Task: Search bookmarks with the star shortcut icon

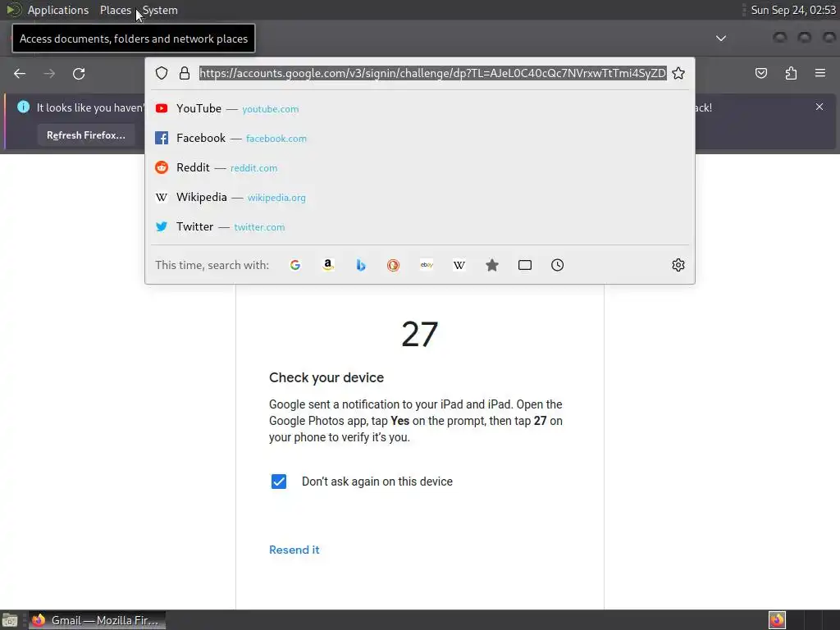Action: 492,265
